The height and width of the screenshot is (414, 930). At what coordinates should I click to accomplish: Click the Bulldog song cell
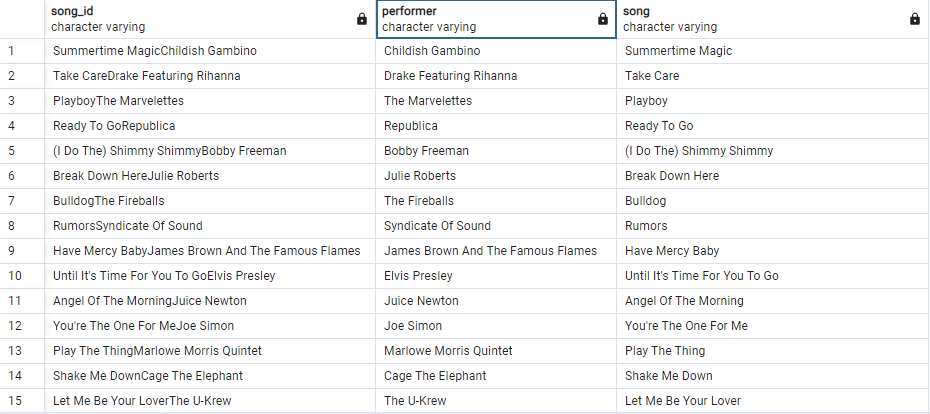[645, 201]
